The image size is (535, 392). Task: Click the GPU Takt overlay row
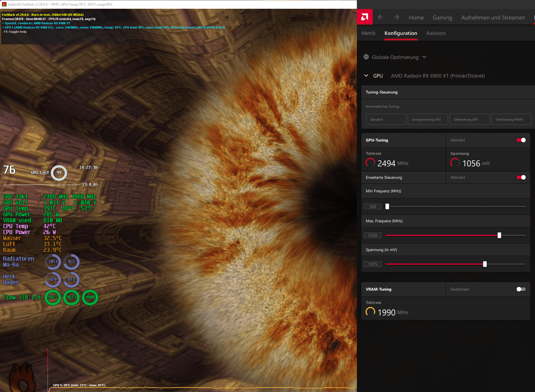pos(50,196)
